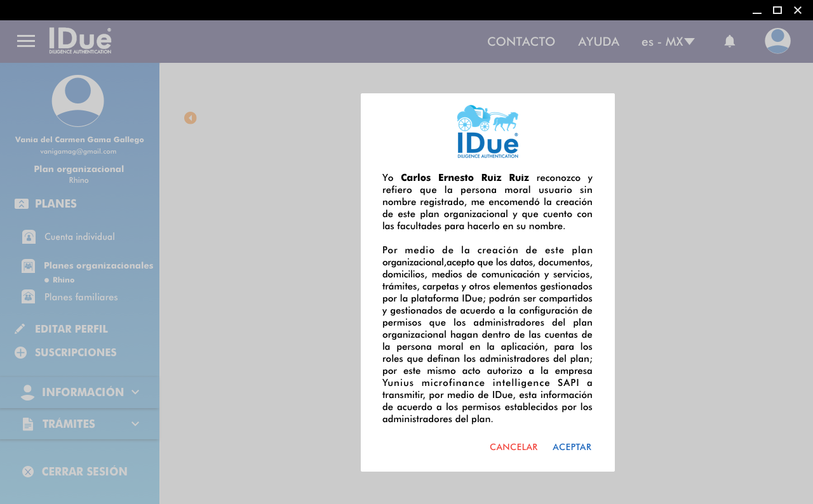The height and width of the screenshot is (504, 813).
Task: Click the sidebar profile picture
Action: click(78, 101)
